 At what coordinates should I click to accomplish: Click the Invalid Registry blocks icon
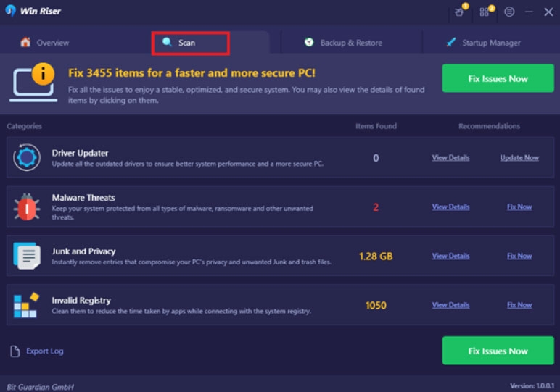click(x=26, y=305)
